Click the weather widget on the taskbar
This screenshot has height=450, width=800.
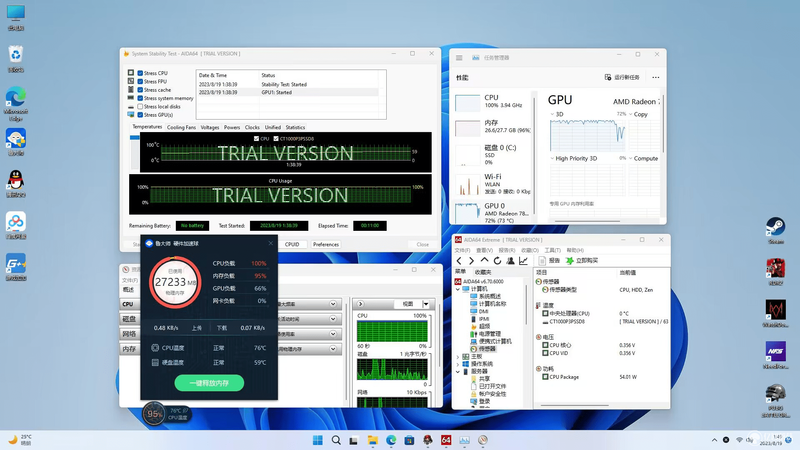point(20,440)
